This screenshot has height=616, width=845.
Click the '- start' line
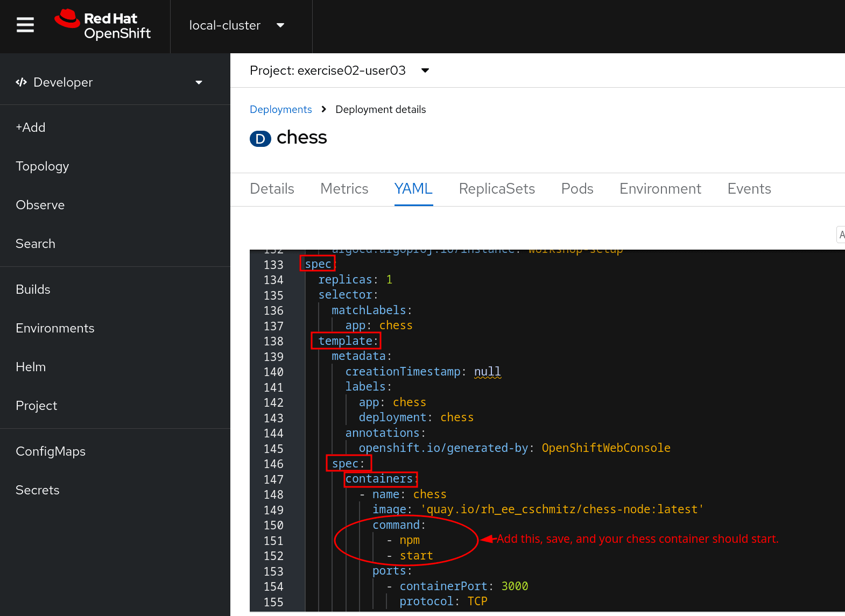(410, 556)
